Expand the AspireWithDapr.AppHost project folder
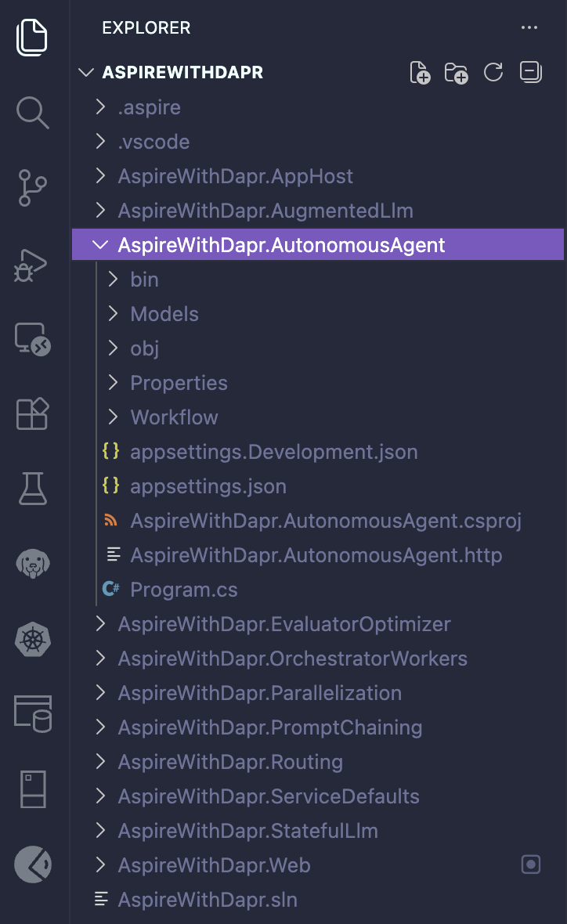Viewport: 567px width, 924px height. tap(235, 176)
